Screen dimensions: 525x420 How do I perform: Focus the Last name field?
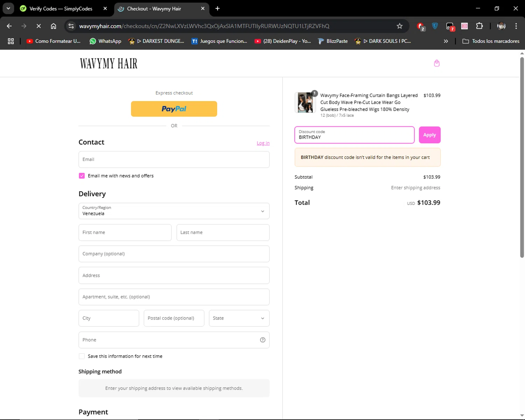pos(223,232)
